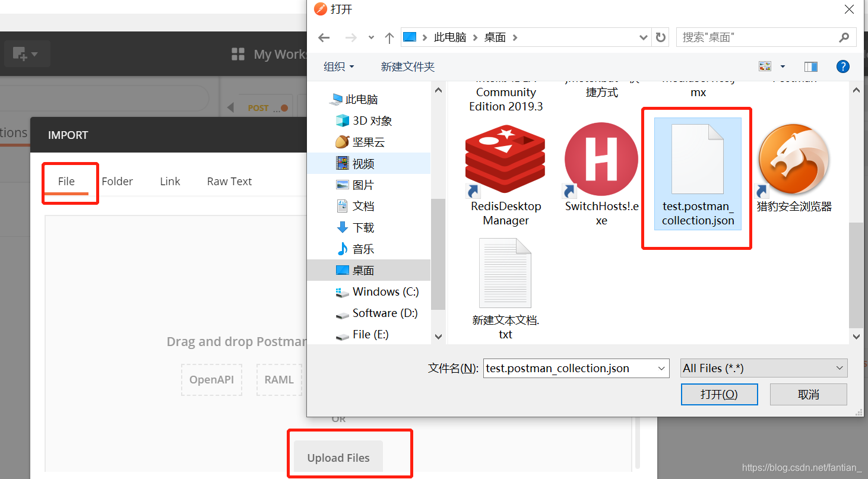Click left arrow beside POST tab

[x=230, y=108]
